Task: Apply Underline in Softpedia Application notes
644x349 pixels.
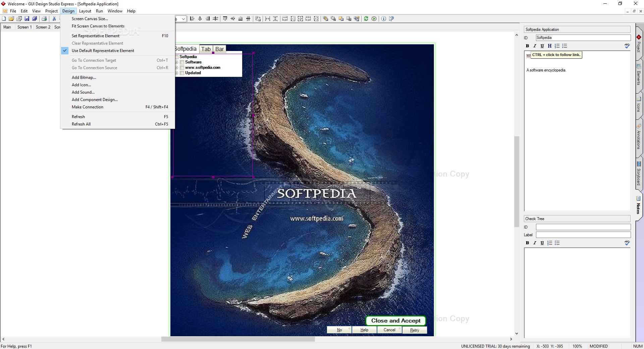Action: tap(542, 46)
